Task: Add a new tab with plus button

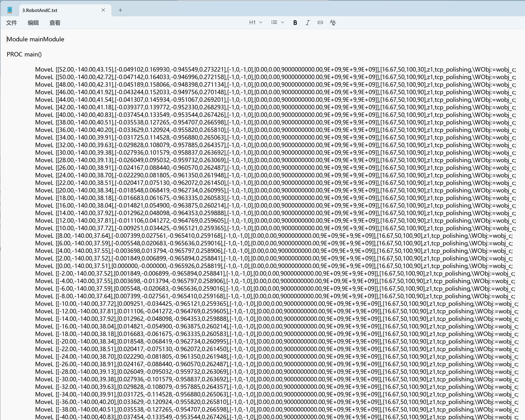Action: [x=120, y=10]
